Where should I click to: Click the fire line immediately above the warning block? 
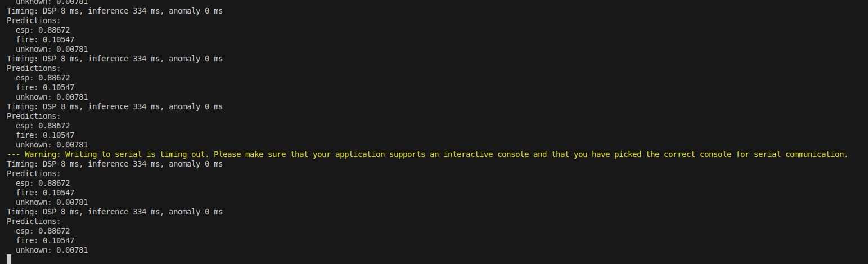coord(45,135)
